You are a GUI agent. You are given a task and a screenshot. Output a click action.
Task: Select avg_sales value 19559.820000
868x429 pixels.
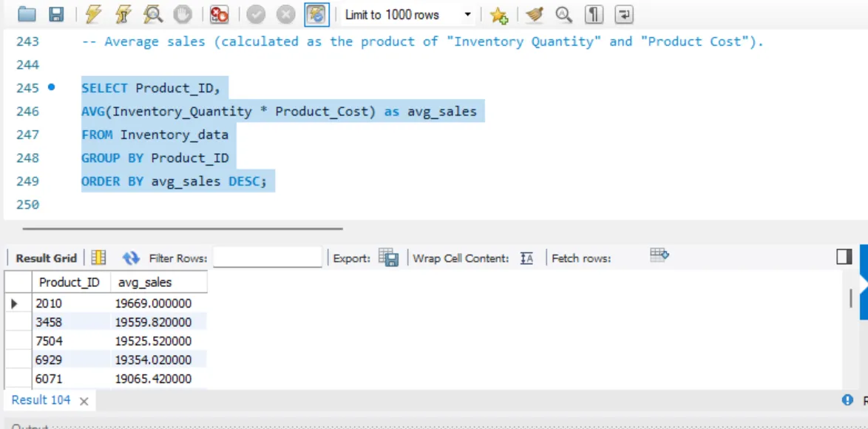pos(159,322)
